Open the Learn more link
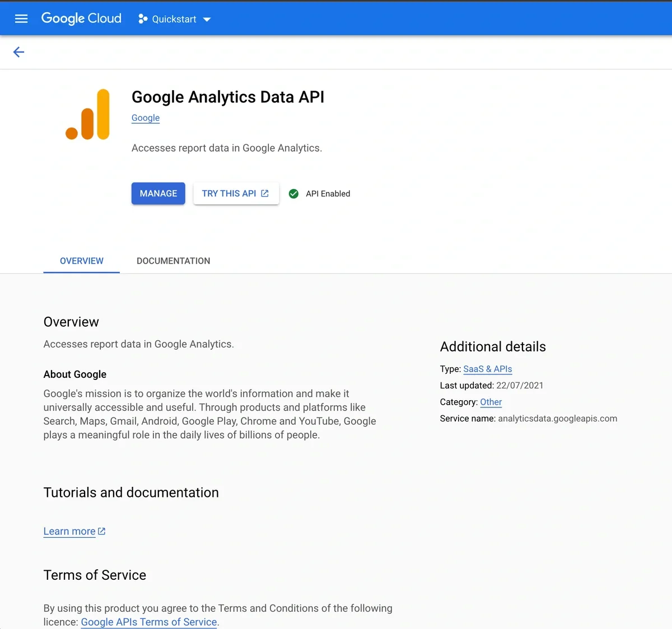The height and width of the screenshot is (629, 672). click(x=69, y=531)
